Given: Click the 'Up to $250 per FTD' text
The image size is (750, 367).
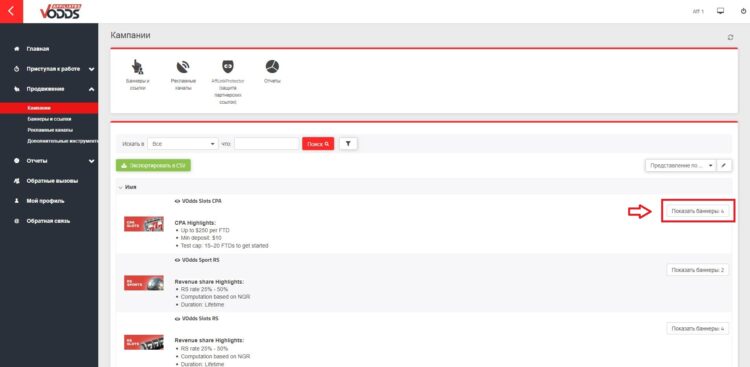Looking at the screenshot, I should point(205,230).
